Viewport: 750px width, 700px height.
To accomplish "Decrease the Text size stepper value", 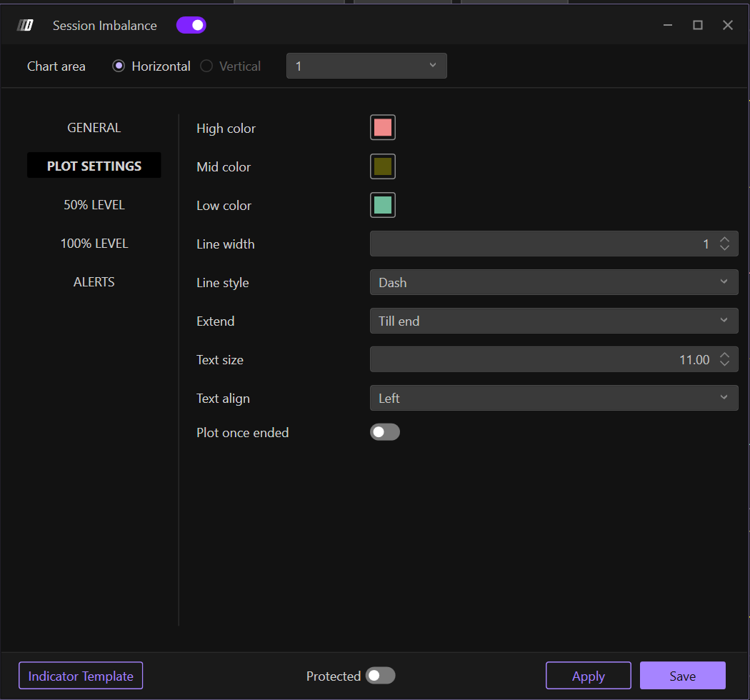I will click(x=724, y=364).
